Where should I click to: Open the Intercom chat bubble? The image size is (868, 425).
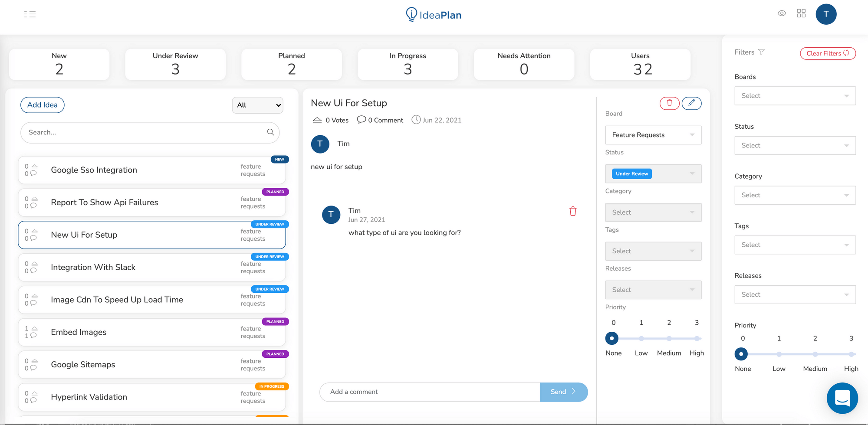(x=842, y=398)
